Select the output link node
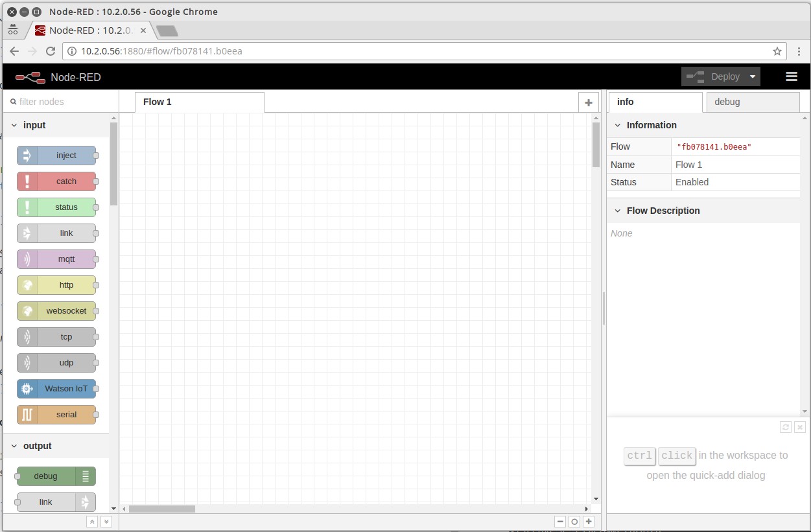Screen dimensions: 811x532 56,502
